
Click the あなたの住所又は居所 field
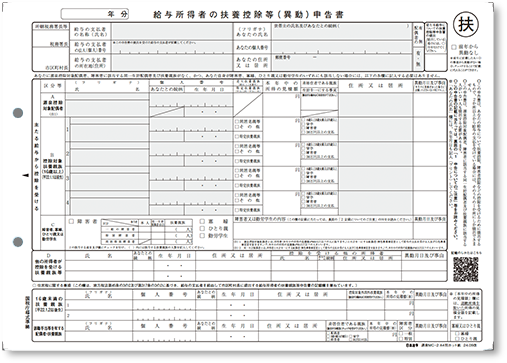point(342,62)
